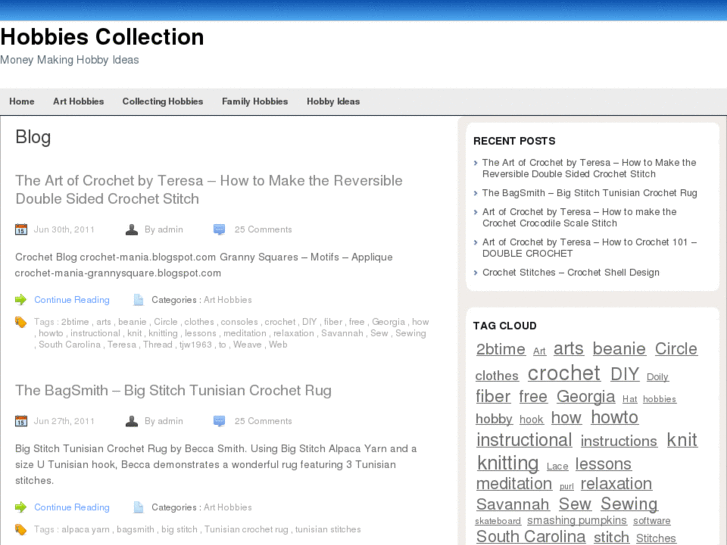Open the Hobbies Collection site title

click(x=102, y=37)
